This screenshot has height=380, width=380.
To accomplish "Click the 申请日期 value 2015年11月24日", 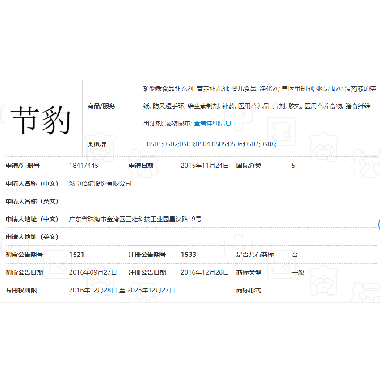I will 204,165.
